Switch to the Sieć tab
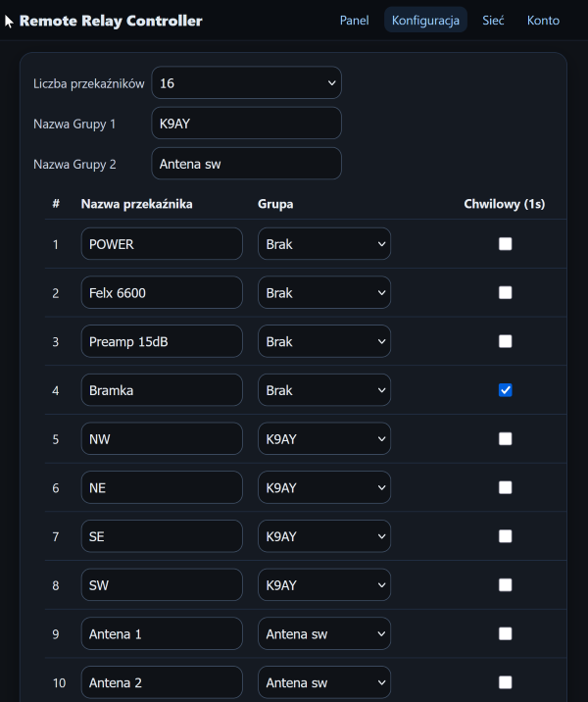This screenshot has height=702, width=588. coord(493,21)
